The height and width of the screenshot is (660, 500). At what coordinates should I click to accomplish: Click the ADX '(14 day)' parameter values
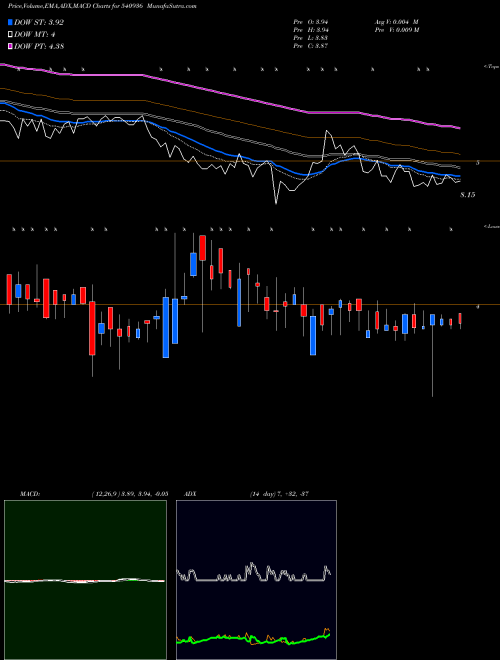[x=279, y=494]
